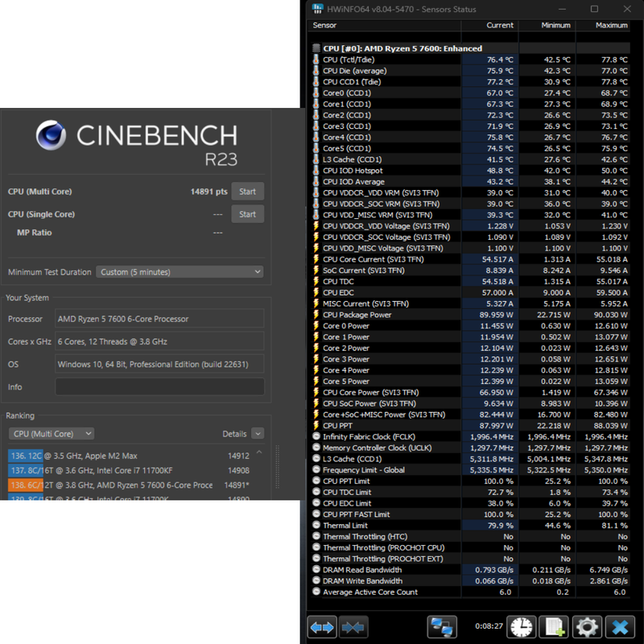Click the lightning icon beside Core 0 Power
Screen dimensions: 644x644
pos(316,326)
